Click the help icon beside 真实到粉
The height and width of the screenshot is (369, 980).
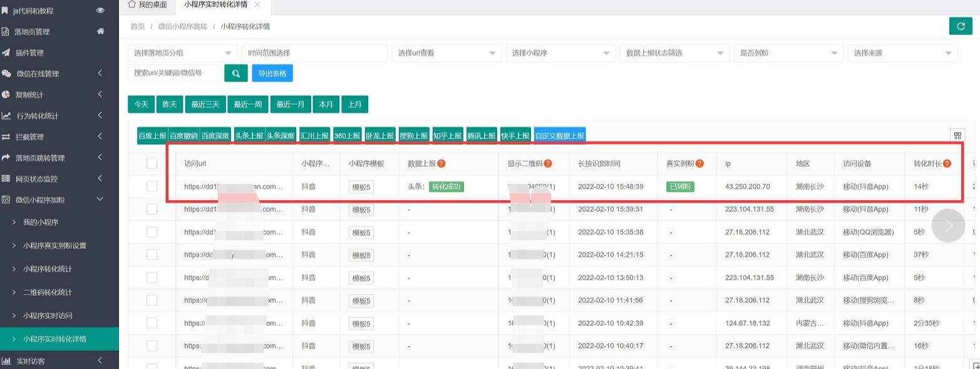(x=700, y=164)
